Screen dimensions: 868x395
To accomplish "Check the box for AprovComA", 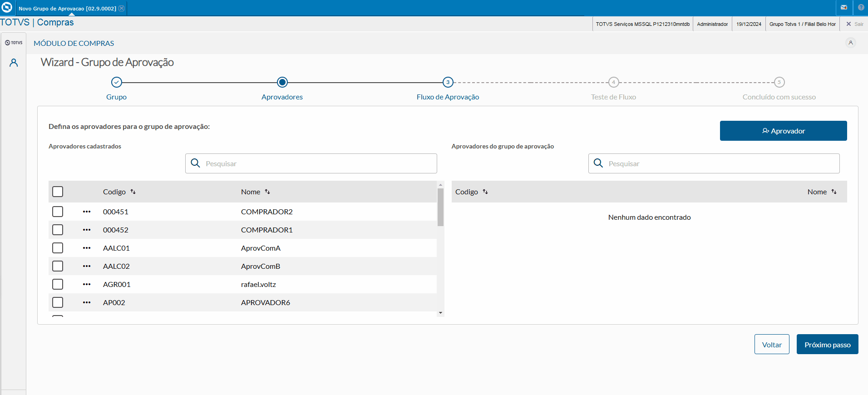I will 58,248.
